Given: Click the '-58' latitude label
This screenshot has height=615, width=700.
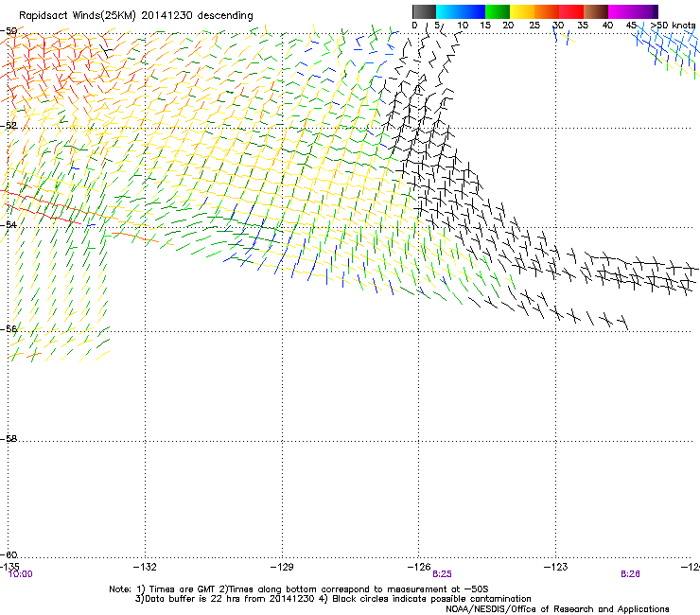Looking at the screenshot, I should (x=9, y=439).
